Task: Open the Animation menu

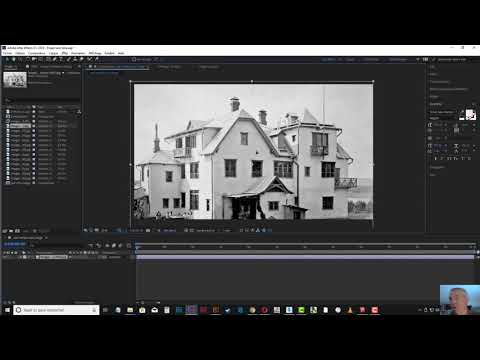Action: (x=78, y=53)
